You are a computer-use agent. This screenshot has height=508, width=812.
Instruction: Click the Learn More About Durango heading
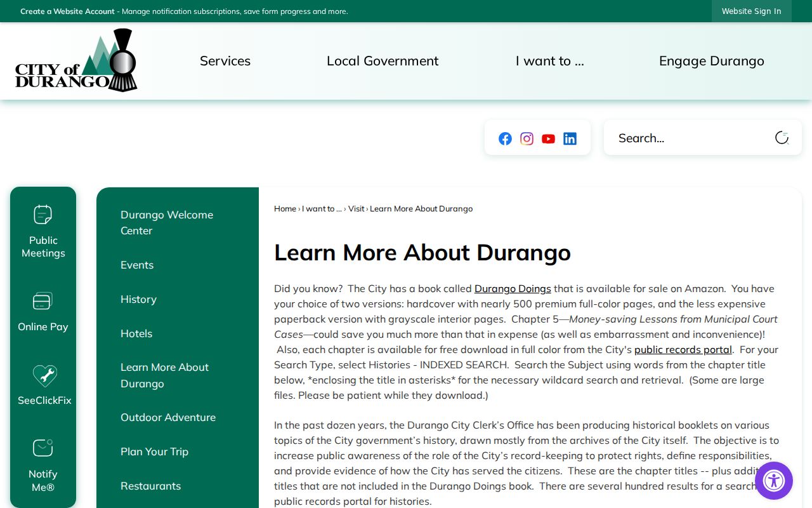(422, 252)
